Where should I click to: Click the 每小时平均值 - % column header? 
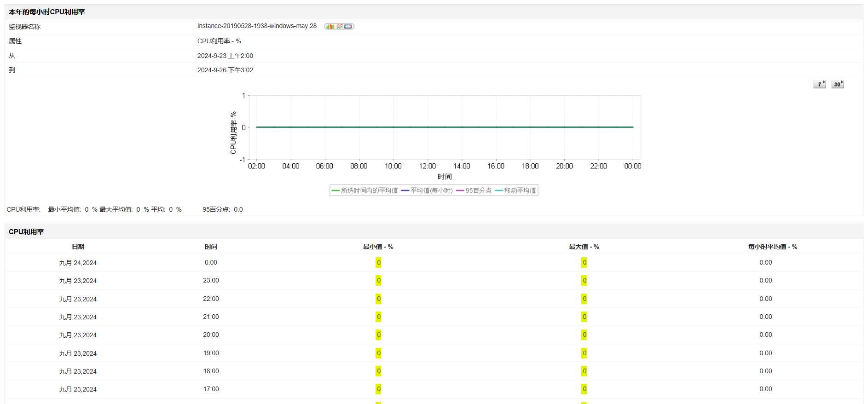point(772,247)
